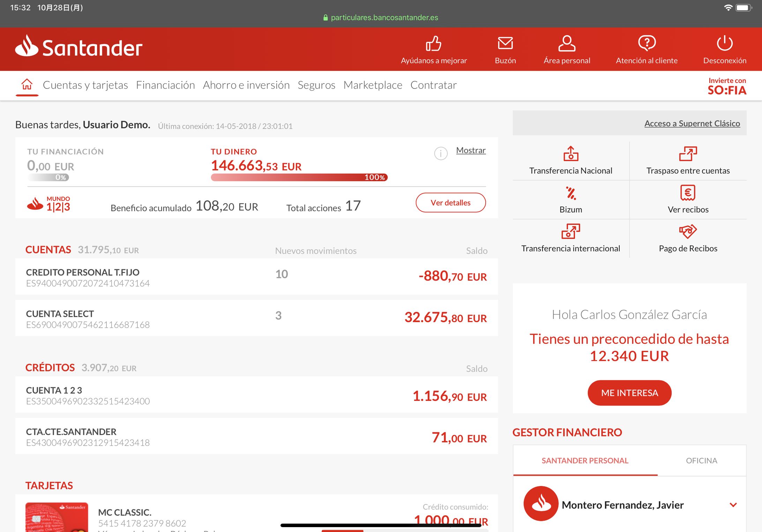This screenshot has width=762, height=532.
Task: Click the Pago de Recibos handshake icon
Action: 688,231
